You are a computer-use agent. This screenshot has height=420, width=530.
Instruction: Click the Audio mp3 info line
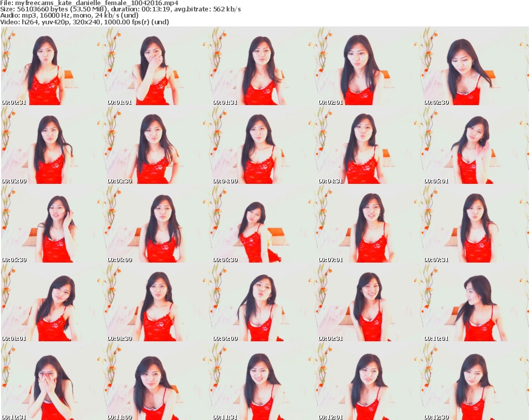click(69, 16)
